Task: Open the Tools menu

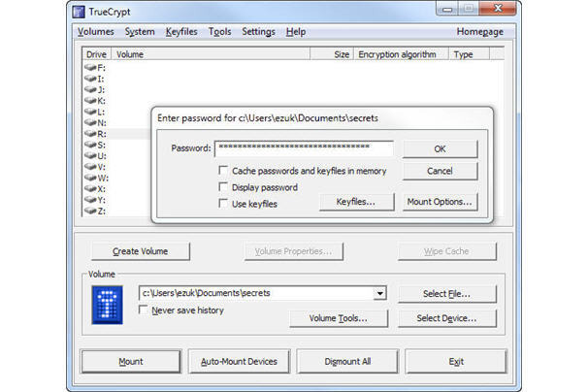Action: click(219, 32)
